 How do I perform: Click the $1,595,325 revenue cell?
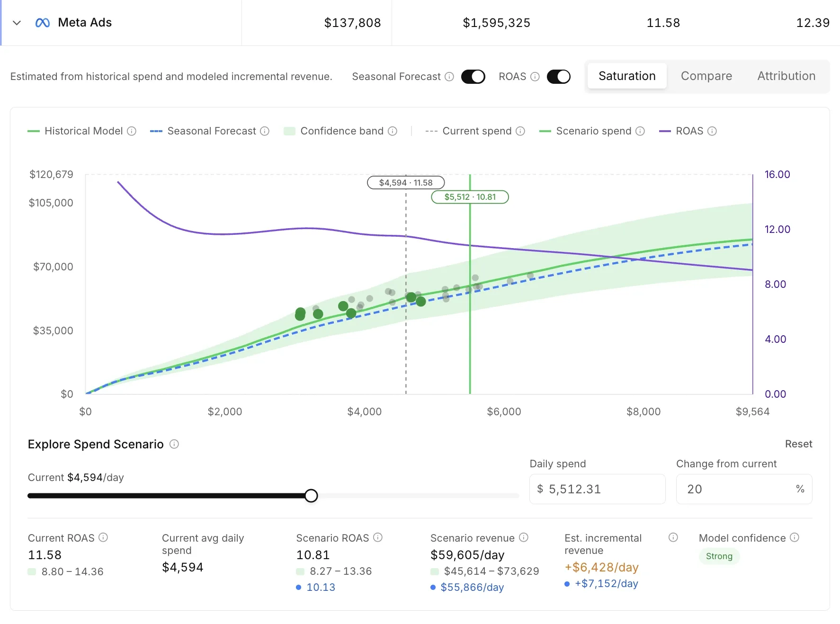tap(496, 23)
